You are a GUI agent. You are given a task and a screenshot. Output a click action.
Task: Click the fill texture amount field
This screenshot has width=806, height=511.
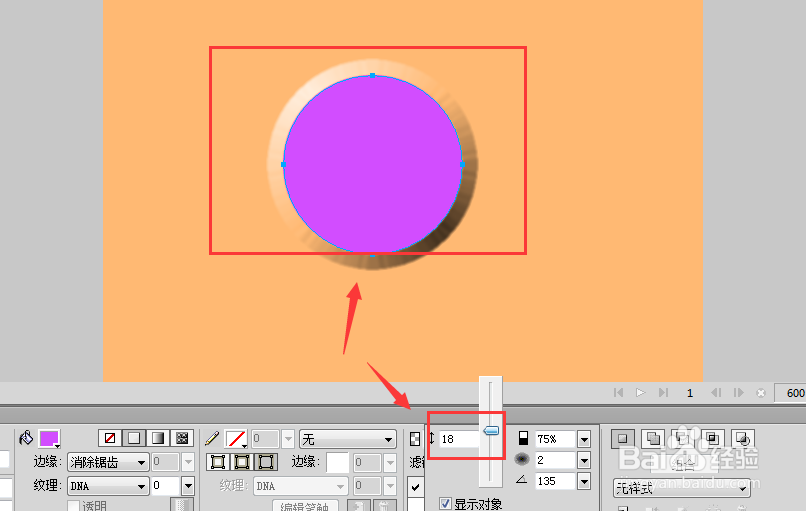pyautogui.click(x=166, y=486)
